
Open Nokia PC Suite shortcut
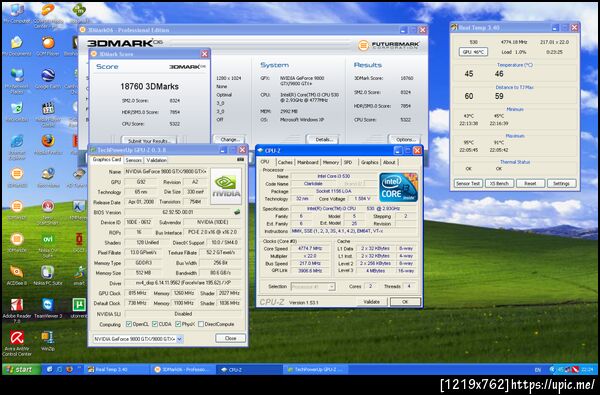[48, 276]
